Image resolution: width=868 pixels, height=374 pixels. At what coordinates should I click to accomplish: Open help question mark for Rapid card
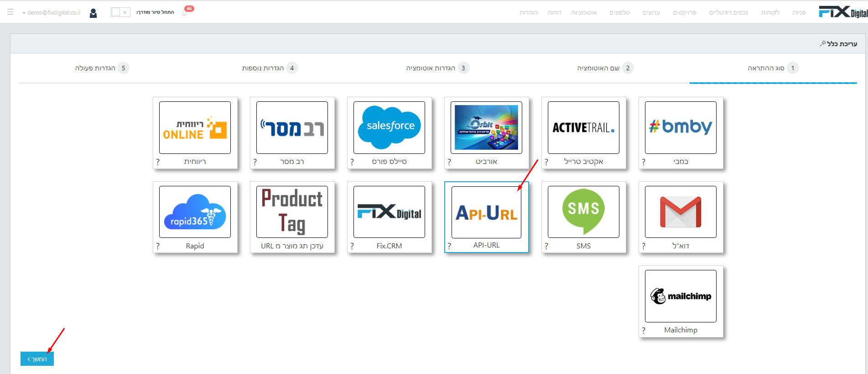pyautogui.click(x=158, y=246)
